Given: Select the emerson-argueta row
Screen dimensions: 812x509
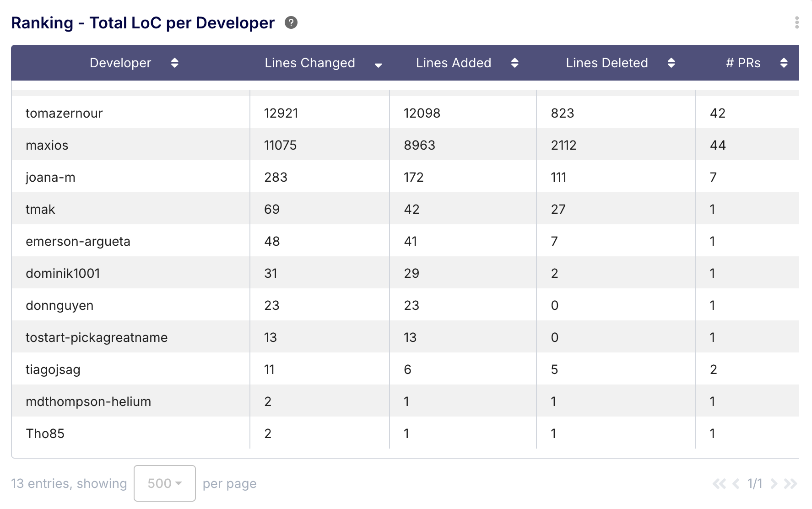Looking at the screenshot, I should 78,241.
